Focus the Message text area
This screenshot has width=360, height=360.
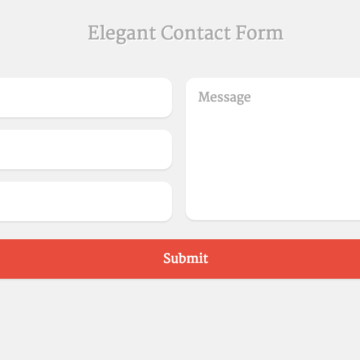pos(273,149)
